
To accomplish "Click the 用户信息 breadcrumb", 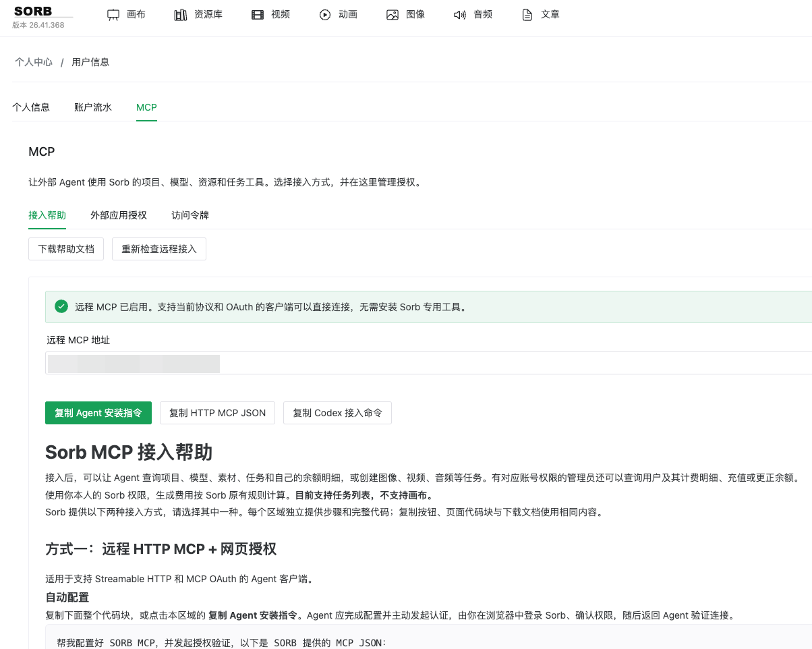I will coord(90,62).
